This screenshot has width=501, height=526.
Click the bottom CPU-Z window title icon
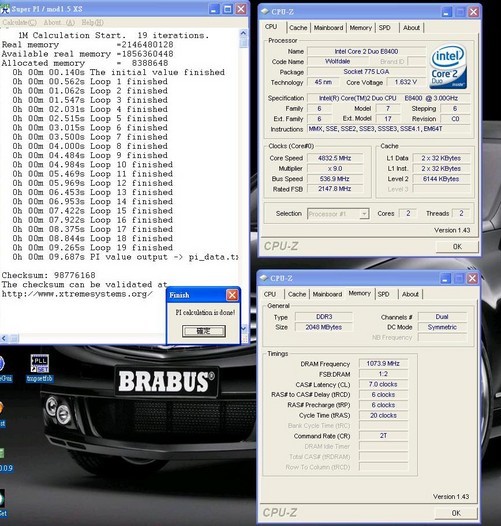(264, 278)
